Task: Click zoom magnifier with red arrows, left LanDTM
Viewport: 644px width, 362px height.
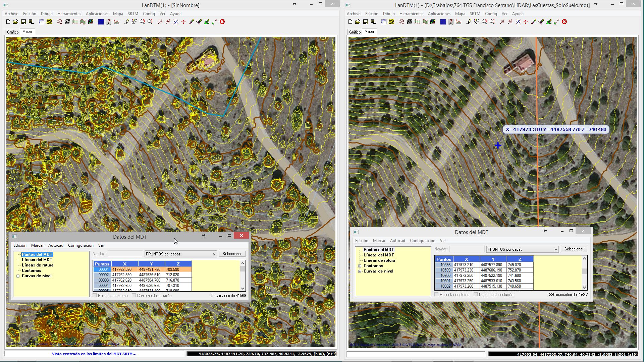Action: 150,22
